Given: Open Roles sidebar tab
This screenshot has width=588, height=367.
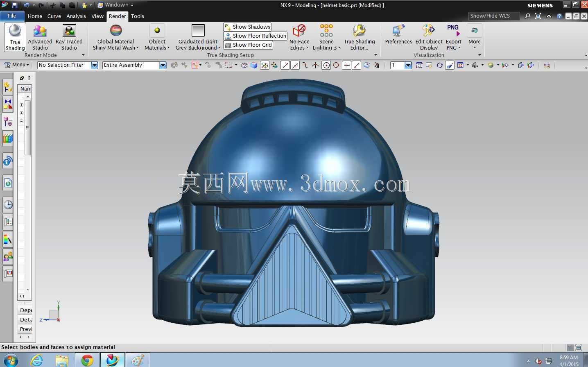Looking at the screenshot, I should click(x=8, y=256).
